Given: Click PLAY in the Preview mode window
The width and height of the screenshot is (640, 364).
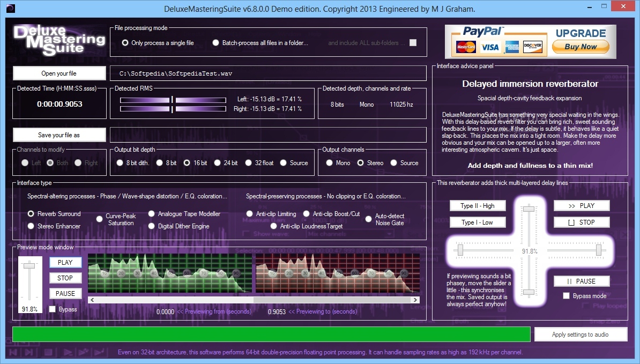Looking at the screenshot, I should click(x=65, y=262).
